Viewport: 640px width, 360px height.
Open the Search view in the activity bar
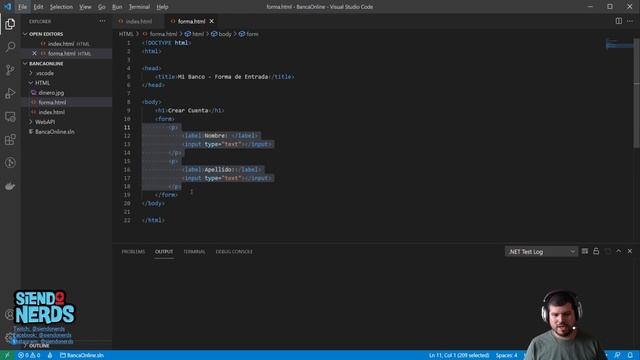(10, 47)
